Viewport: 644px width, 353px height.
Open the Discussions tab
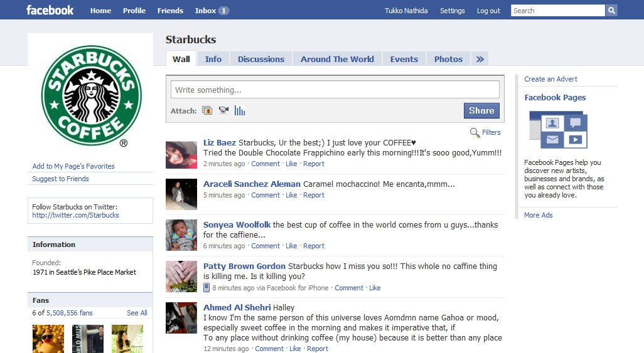click(x=261, y=59)
